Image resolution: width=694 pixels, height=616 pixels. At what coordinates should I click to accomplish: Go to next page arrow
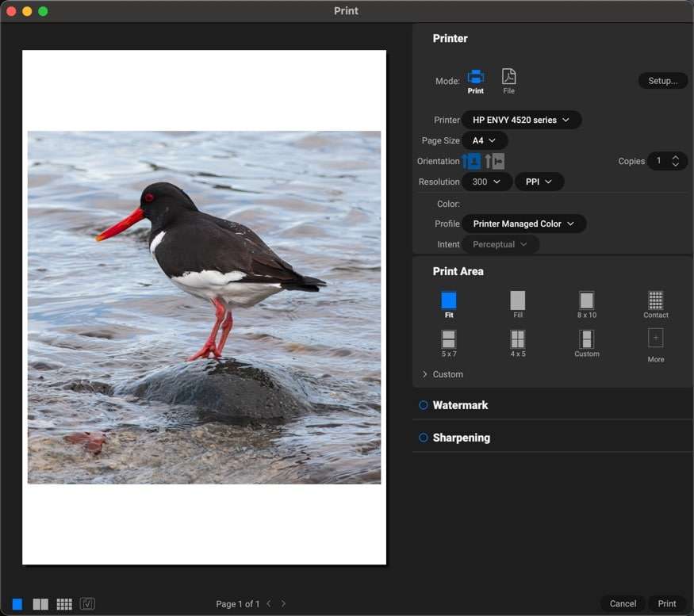pos(283,603)
